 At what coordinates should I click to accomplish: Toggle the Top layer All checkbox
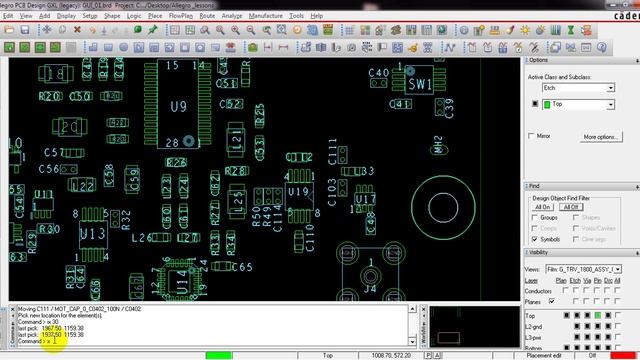[x=618, y=315]
